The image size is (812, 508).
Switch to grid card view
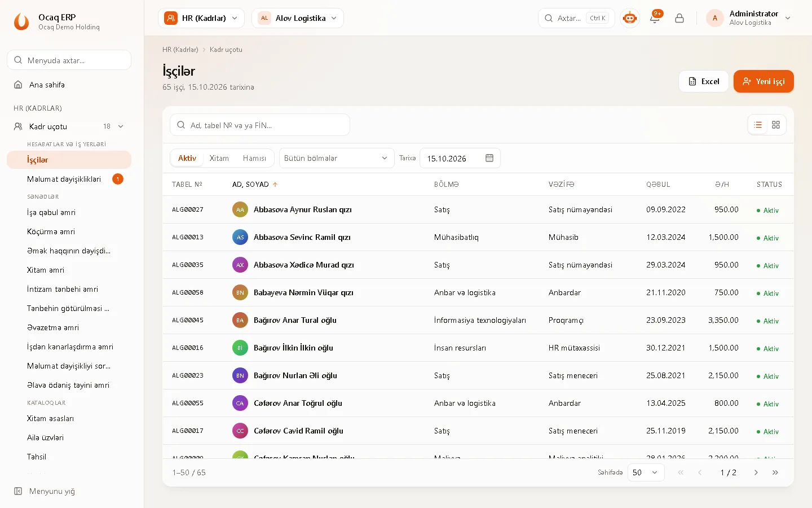click(776, 125)
